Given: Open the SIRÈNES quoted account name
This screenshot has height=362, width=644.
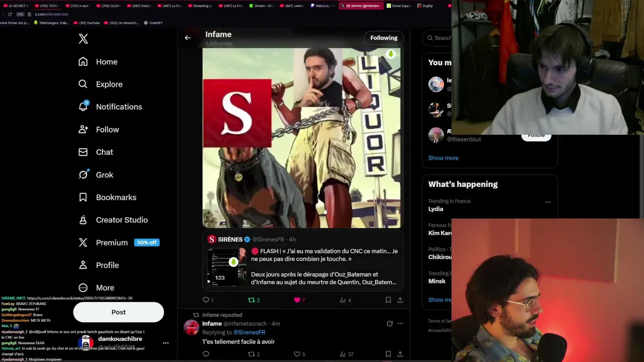Looking at the screenshot, I should click(x=230, y=239).
